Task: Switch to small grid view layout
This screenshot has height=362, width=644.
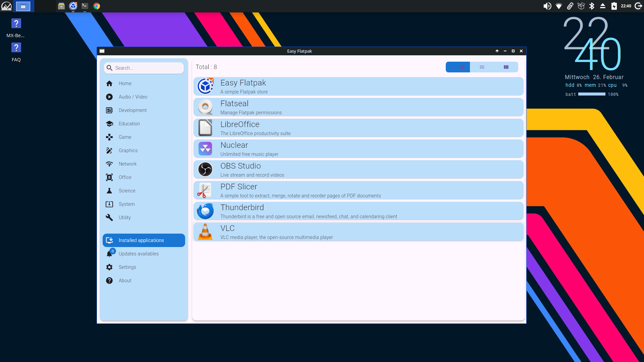Action: click(x=482, y=67)
